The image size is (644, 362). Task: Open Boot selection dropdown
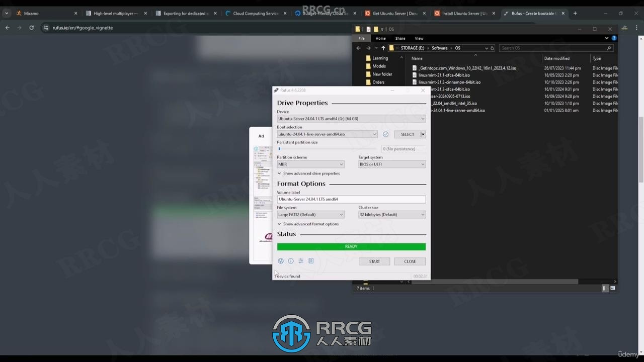(327, 134)
